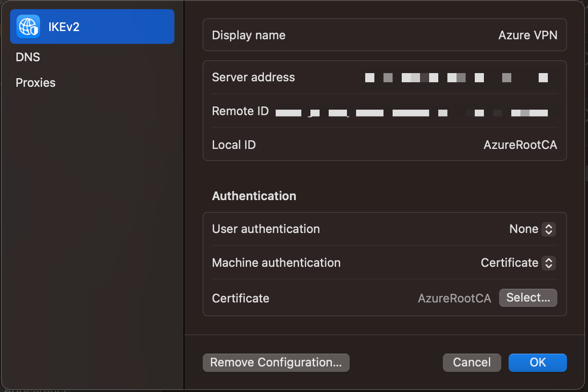Click the Remote ID field value
The image size is (588, 392).
[x=412, y=112]
